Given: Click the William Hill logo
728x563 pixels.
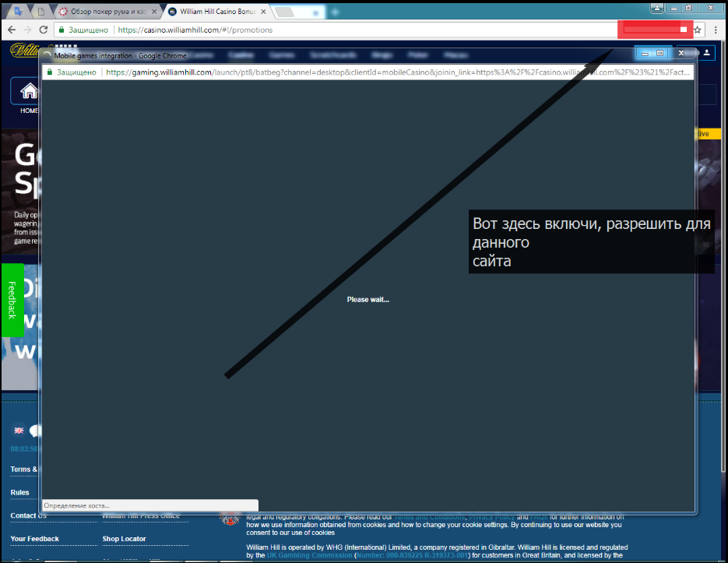Looking at the screenshot, I should point(25,50).
